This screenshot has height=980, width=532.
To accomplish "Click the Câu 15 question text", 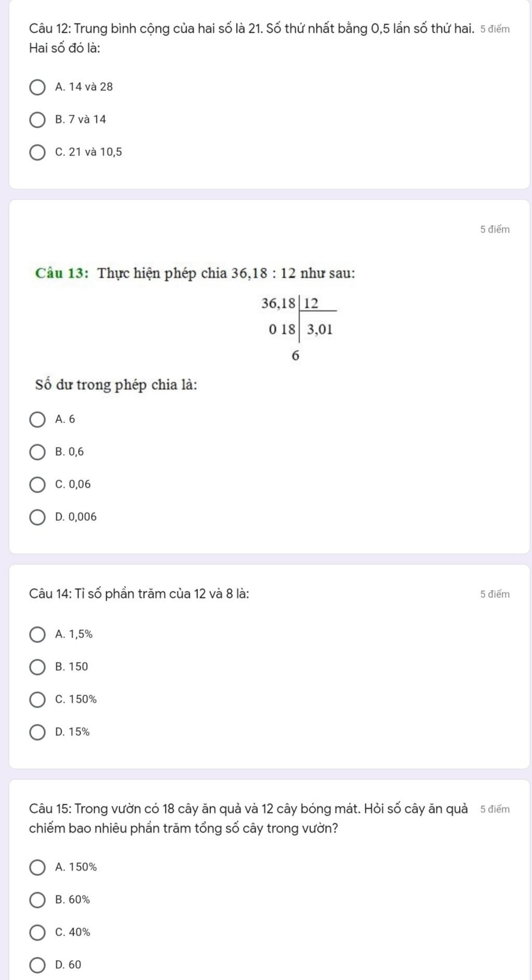I will [249, 819].
